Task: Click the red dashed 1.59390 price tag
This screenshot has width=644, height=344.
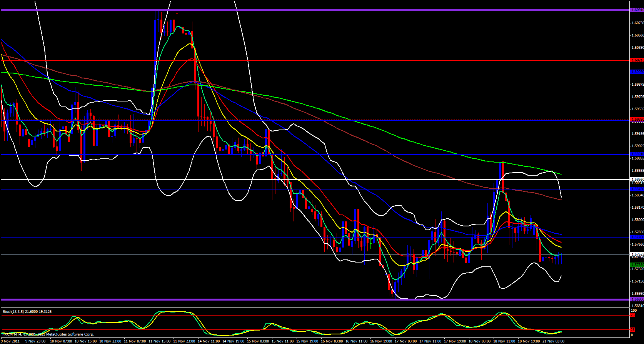Action: [637, 120]
